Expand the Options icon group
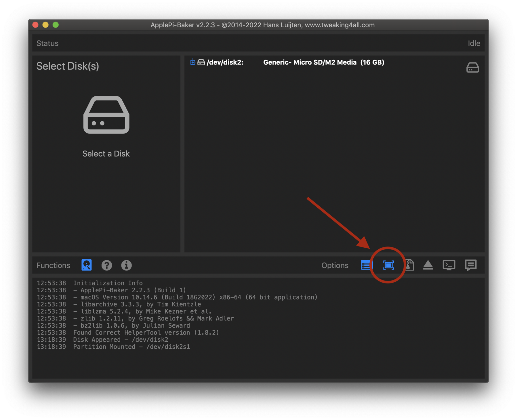Image resolution: width=517 pixels, height=420 pixels. coord(335,265)
